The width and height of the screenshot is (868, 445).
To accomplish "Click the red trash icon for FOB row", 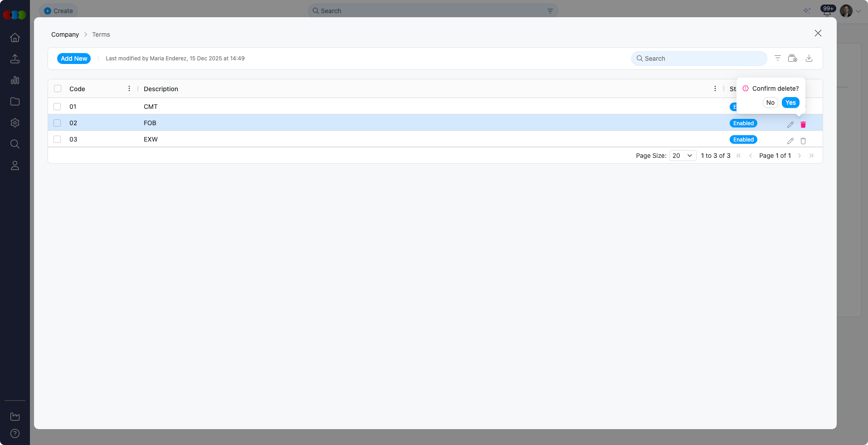I will click(x=803, y=124).
